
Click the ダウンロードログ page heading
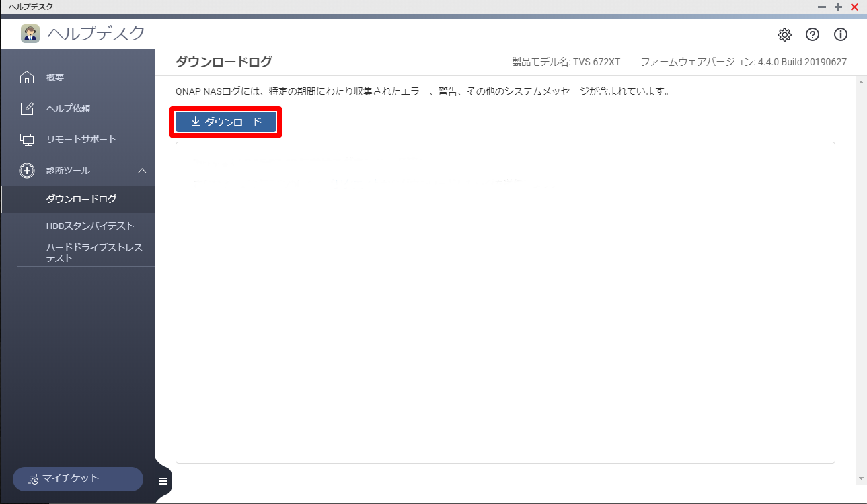point(224,62)
